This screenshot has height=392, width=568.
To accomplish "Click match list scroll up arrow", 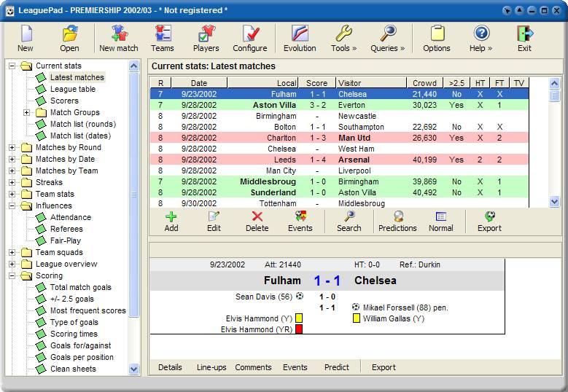I will click(554, 84).
